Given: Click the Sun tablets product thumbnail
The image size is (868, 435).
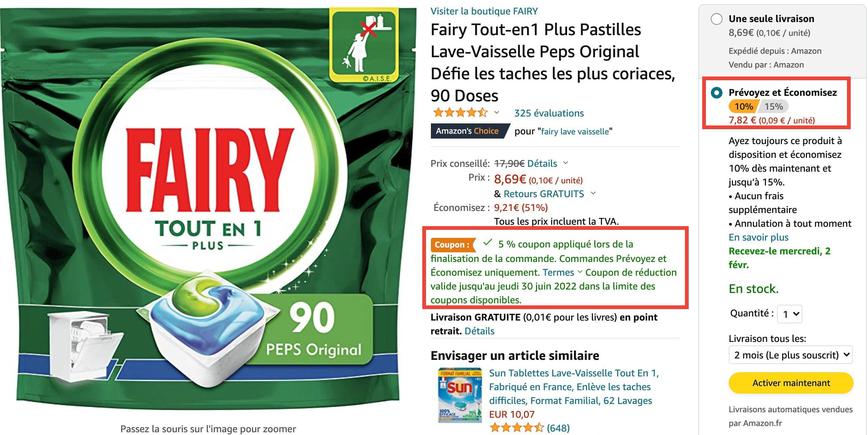Looking at the screenshot, I should click(459, 396).
